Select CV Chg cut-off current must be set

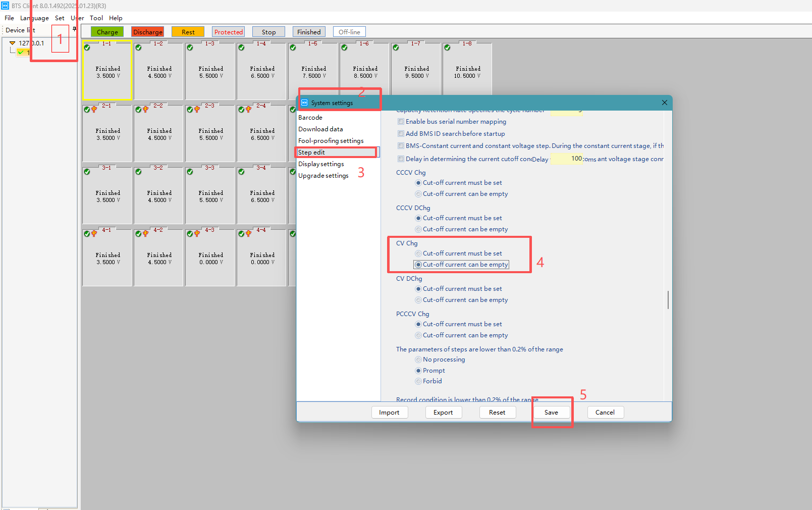pyautogui.click(x=418, y=253)
